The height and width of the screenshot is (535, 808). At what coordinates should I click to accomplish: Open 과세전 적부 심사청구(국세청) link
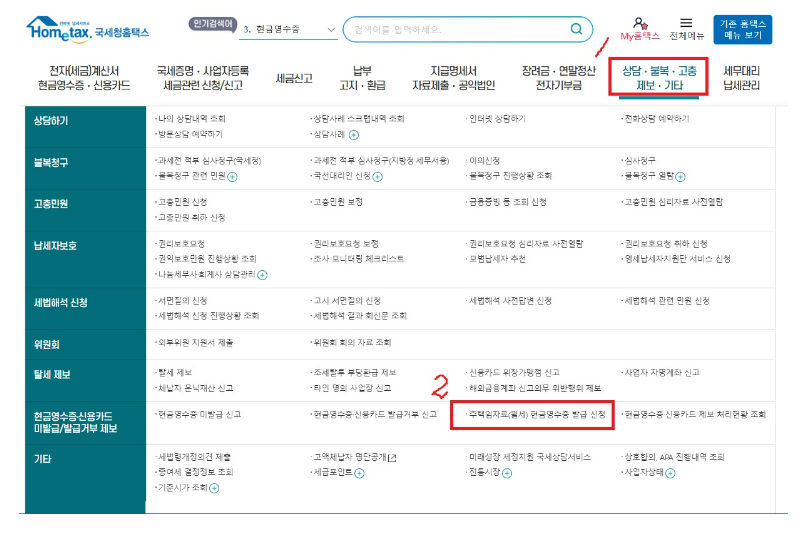click(209, 161)
